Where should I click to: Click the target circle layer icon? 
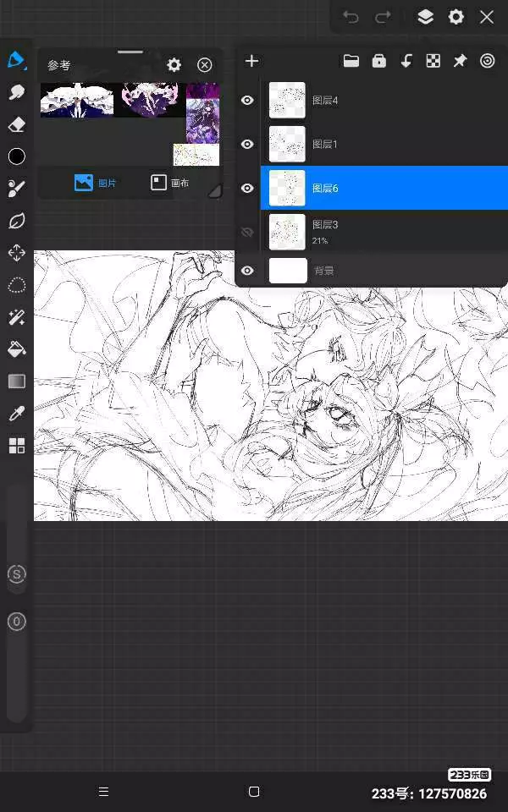(488, 61)
